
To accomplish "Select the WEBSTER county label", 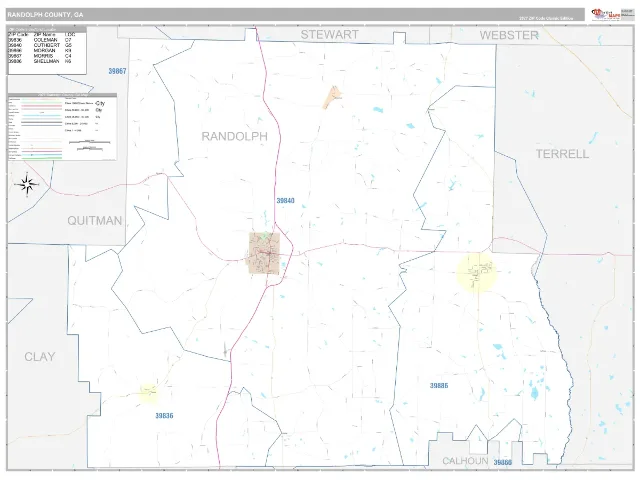I will click(509, 36).
